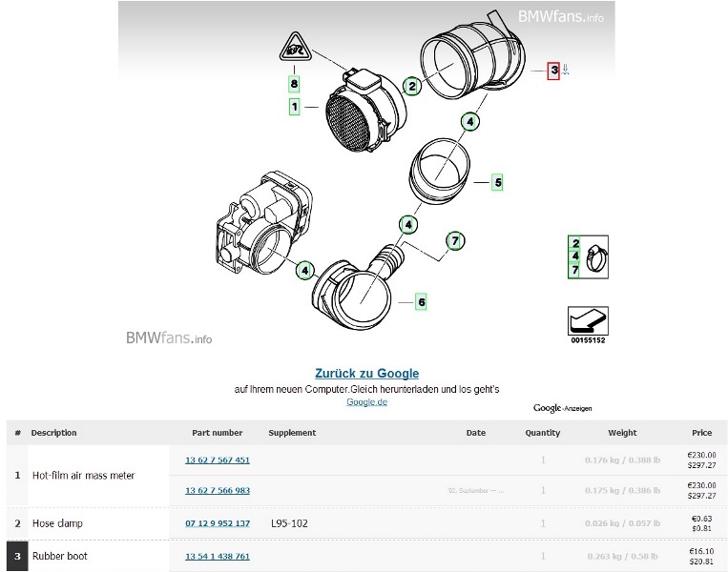Open part number 13 62 7 566 983
Image resolution: width=728 pixels, height=572 pixels.
(x=218, y=491)
